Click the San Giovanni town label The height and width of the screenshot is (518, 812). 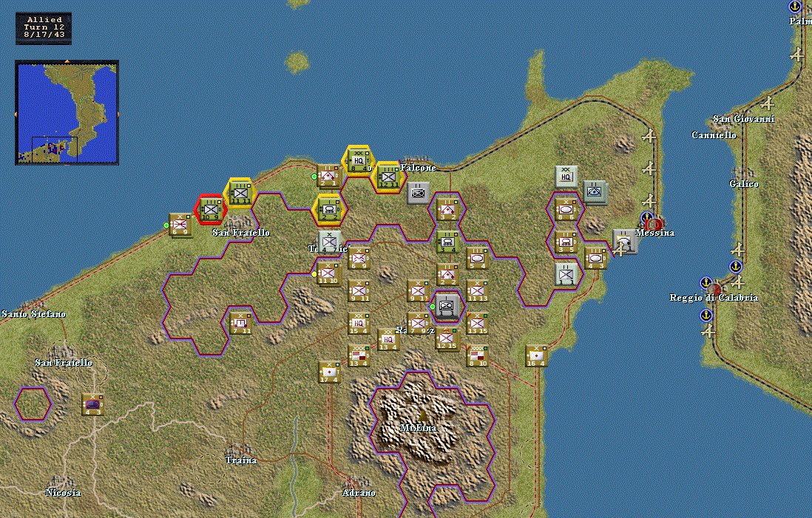point(744,119)
